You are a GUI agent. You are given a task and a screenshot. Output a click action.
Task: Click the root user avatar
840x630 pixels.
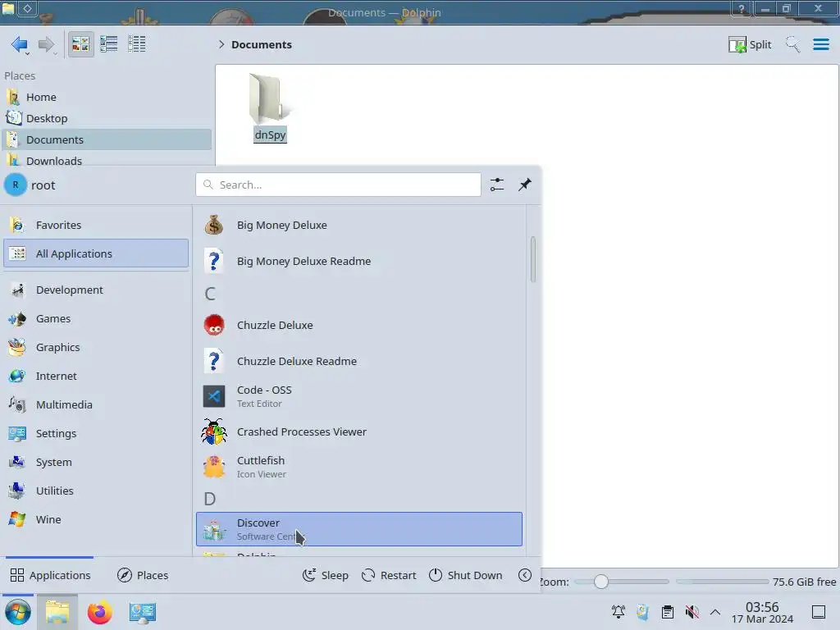click(x=16, y=185)
